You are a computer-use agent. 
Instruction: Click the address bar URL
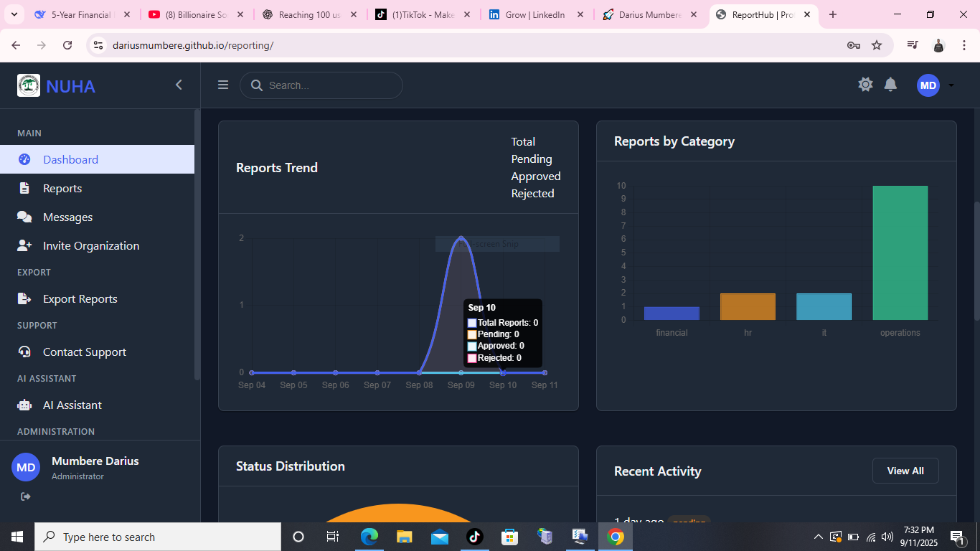click(193, 45)
